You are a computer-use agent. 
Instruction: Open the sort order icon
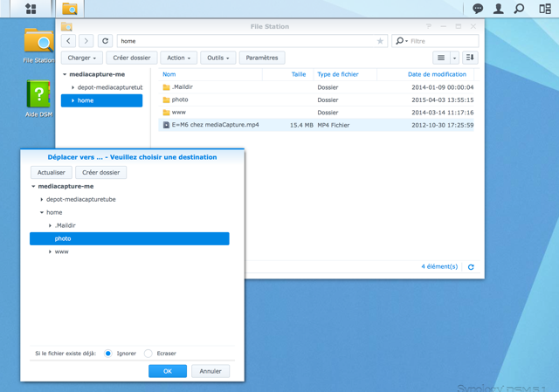point(470,58)
